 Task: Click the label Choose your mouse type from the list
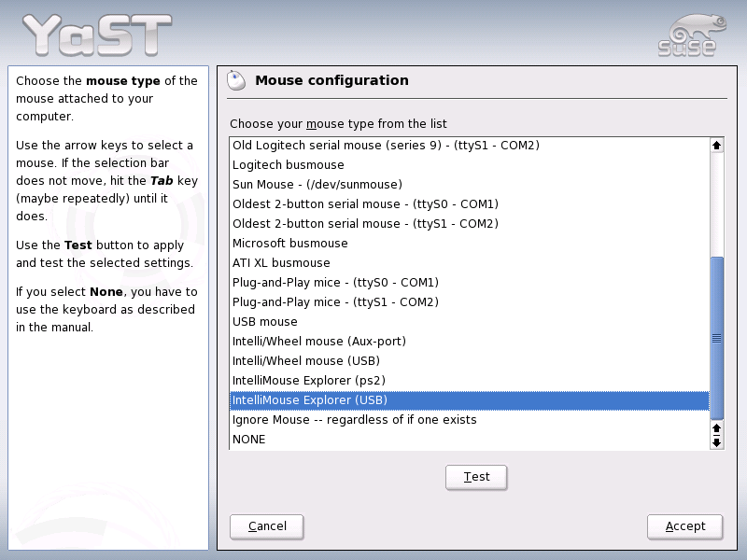tap(338, 124)
